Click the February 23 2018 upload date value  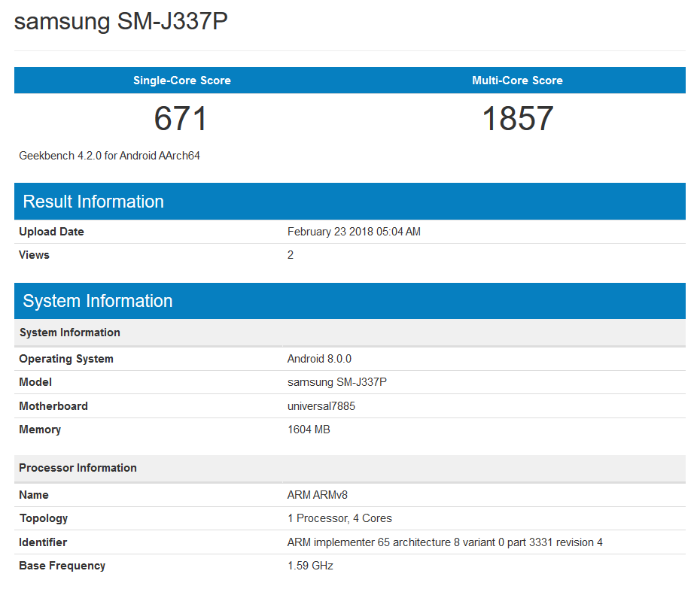354,232
